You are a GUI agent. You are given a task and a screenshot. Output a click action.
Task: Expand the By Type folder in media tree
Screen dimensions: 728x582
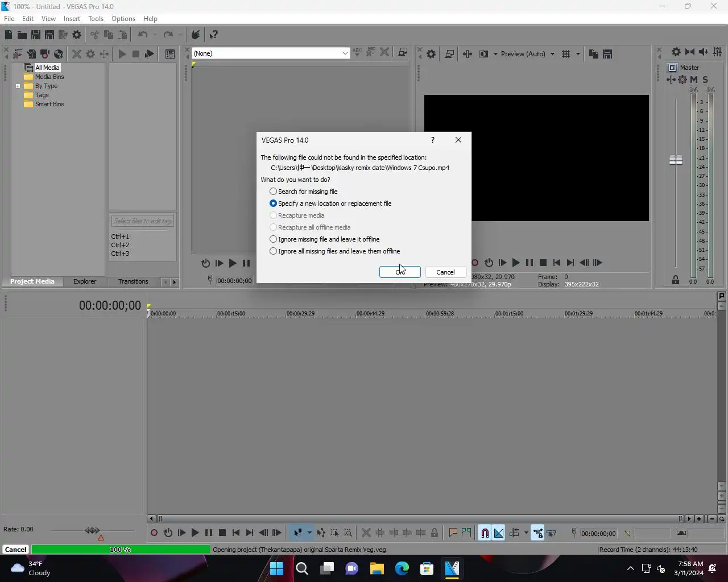[18, 86]
